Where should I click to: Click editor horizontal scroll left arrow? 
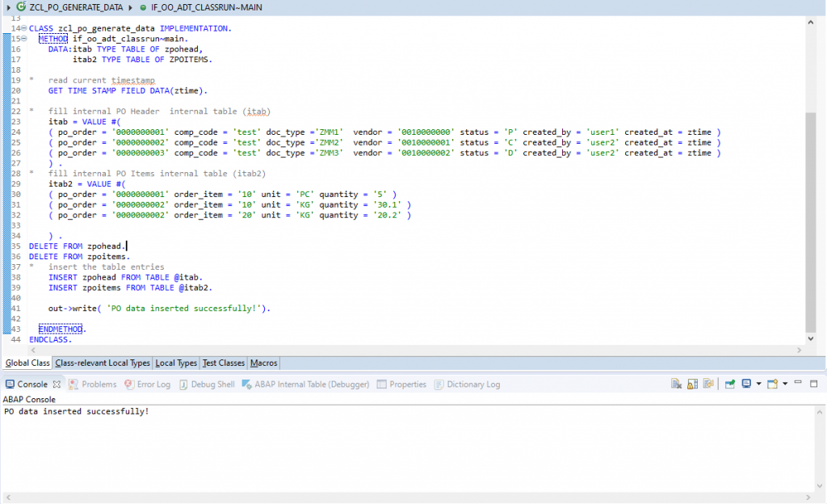tap(33, 350)
